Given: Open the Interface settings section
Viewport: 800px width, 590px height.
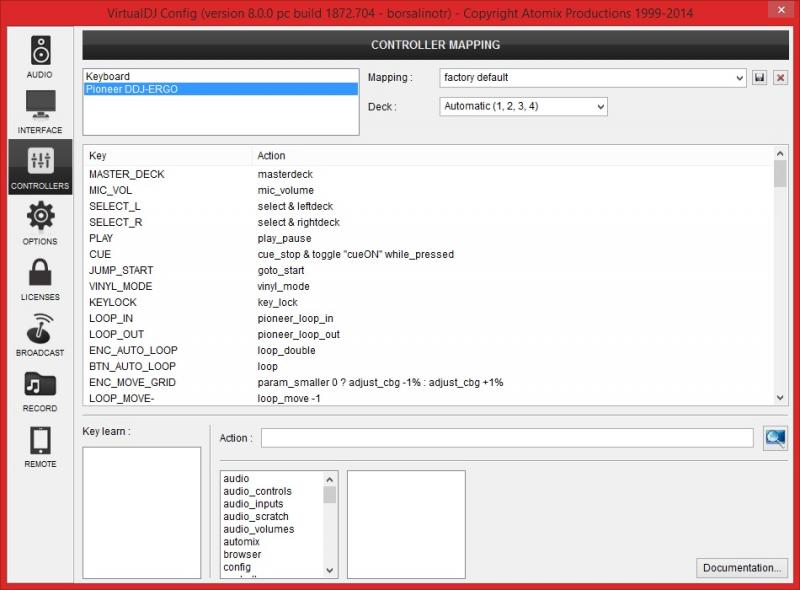Looking at the screenshot, I should [x=40, y=112].
